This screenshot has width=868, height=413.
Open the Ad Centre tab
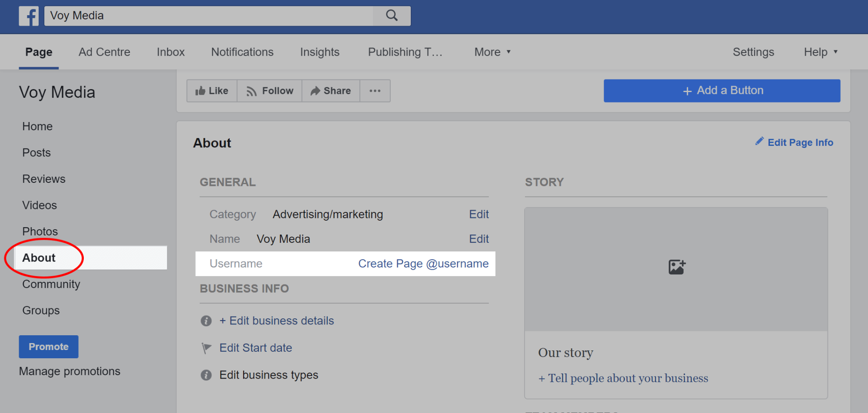pos(104,52)
